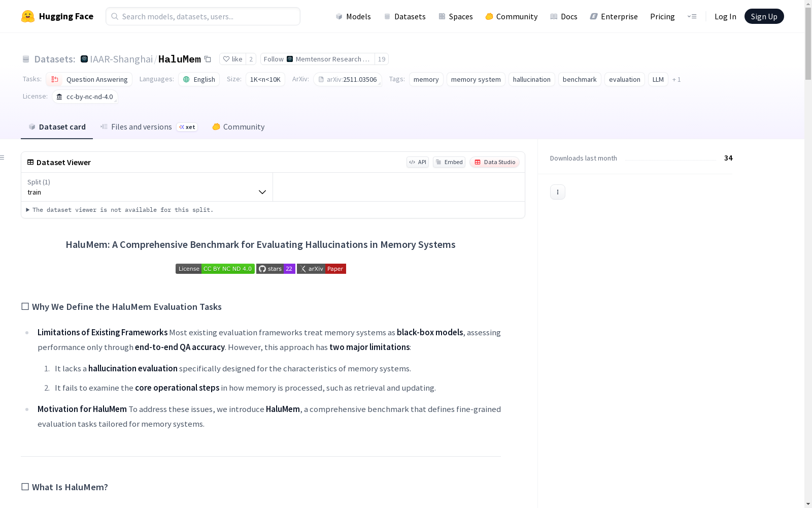Click the datasets stack icon near header
Image resolution: width=812 pixels, height=508 pixels.
26,59
